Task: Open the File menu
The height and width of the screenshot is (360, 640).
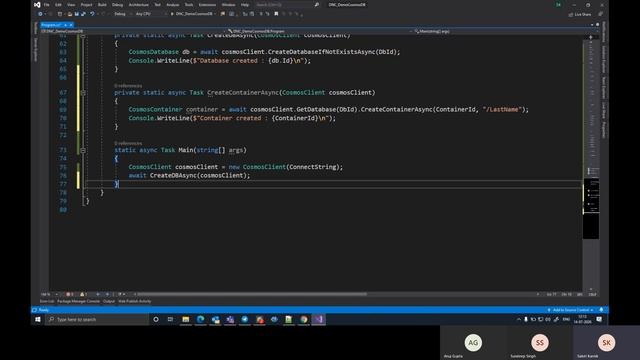Action: pyautogui.click(x=46, y=5)
